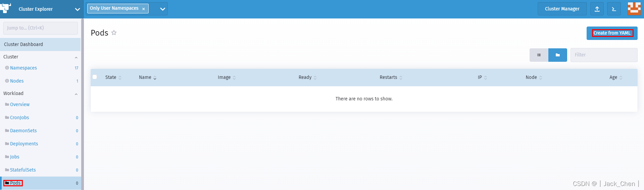Sort table by Image column
This screenshot has height=190, width=644.
[227, 78]
